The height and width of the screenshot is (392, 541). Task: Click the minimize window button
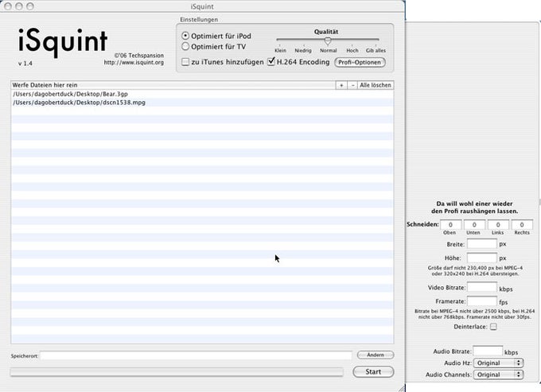tap(19, 6)
